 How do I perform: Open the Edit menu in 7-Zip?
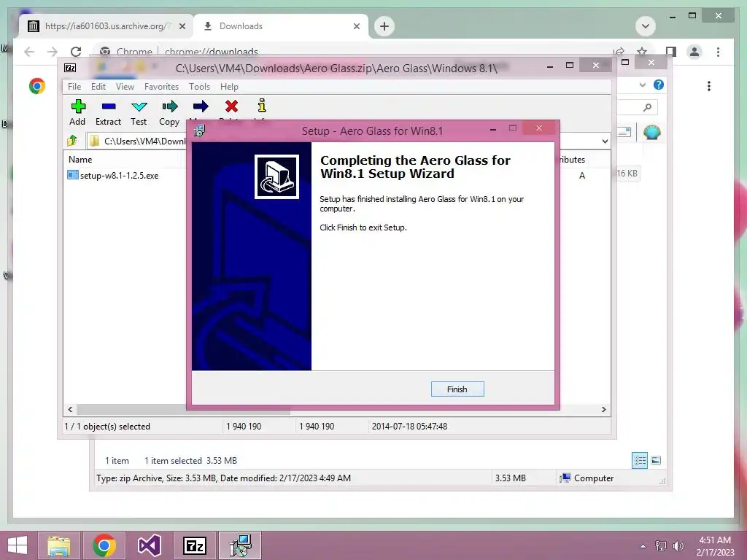[x=98, y=87]
